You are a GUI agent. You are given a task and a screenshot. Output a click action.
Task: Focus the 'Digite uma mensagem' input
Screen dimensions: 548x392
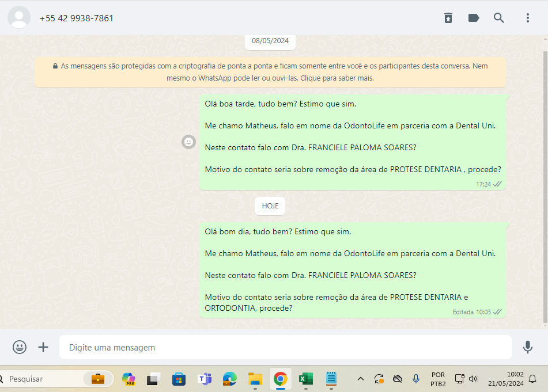pos(286,347)
